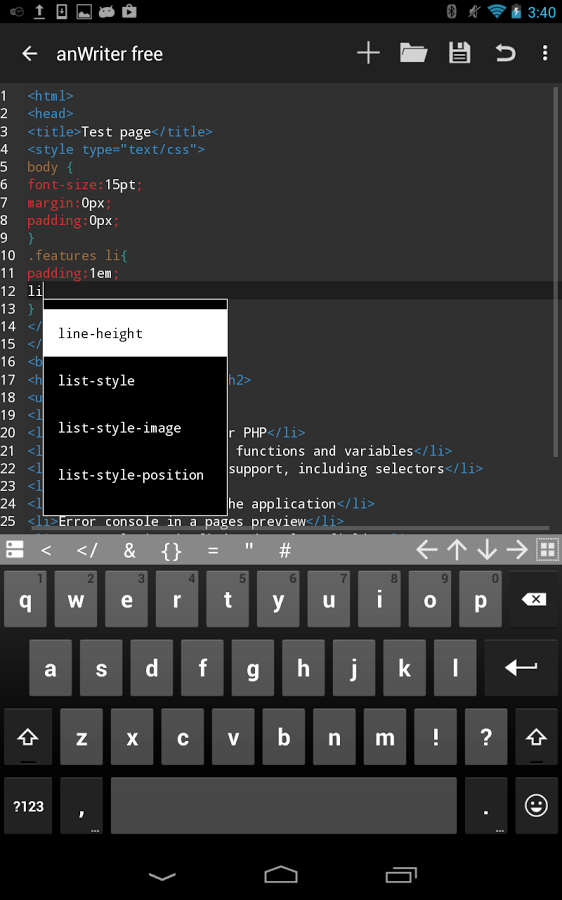Move cursor right with the toolbar arrow

pos(517,550)
